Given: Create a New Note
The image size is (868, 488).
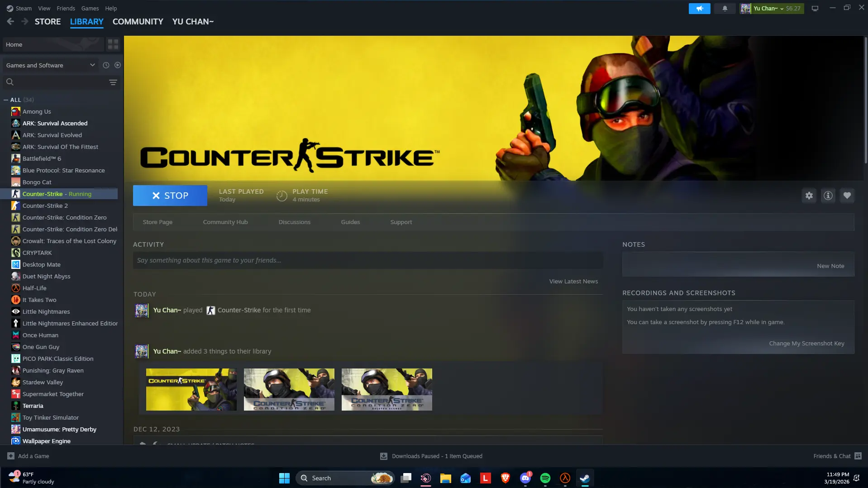Looking at the screenshot, I should click(830, 266).
